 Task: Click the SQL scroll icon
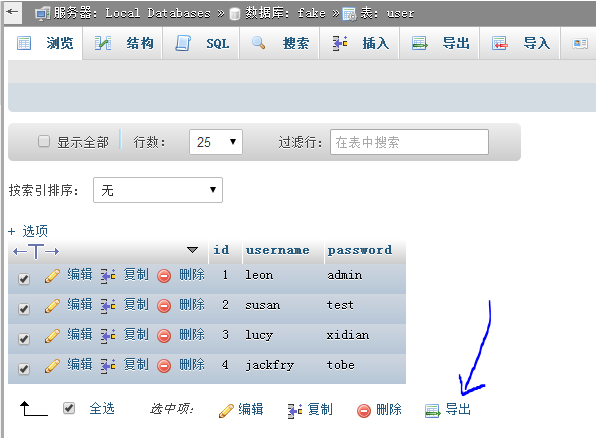183,43
